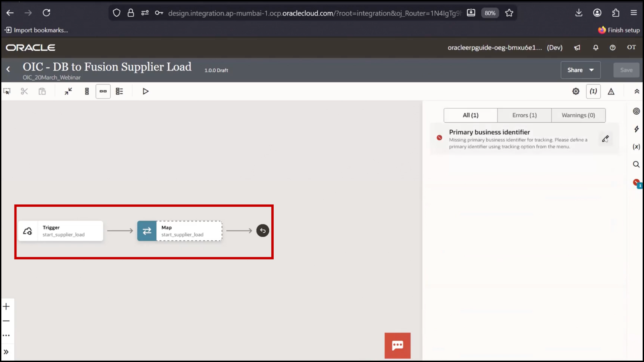Image resolution: width=644 pixels, height=362 pixels.
Task: Open notifications bell icon
Action: click(596, 48)
